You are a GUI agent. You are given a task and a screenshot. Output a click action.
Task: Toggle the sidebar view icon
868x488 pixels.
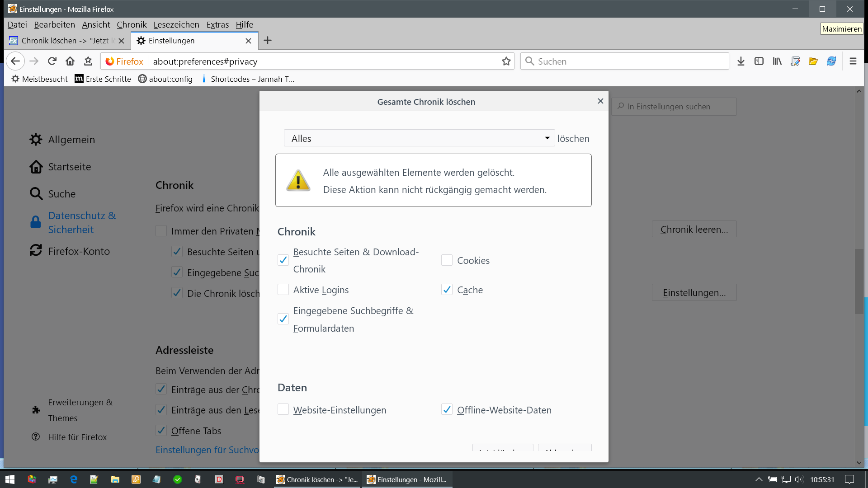759,61
